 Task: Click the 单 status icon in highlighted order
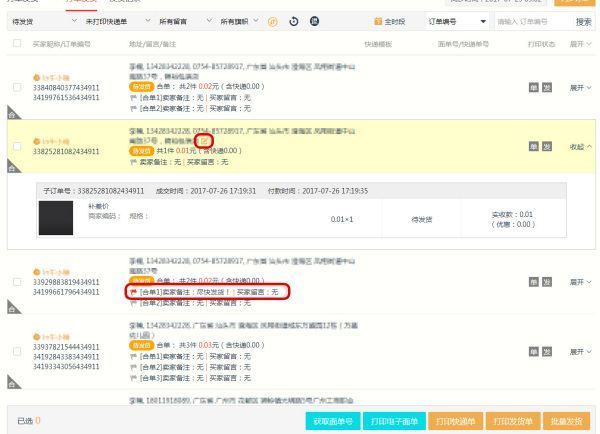point(533,147)
